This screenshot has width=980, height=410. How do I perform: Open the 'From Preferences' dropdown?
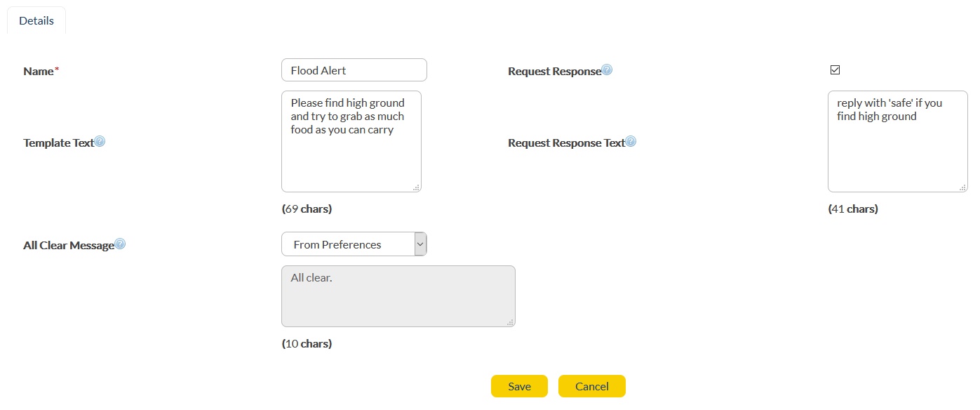354,244
